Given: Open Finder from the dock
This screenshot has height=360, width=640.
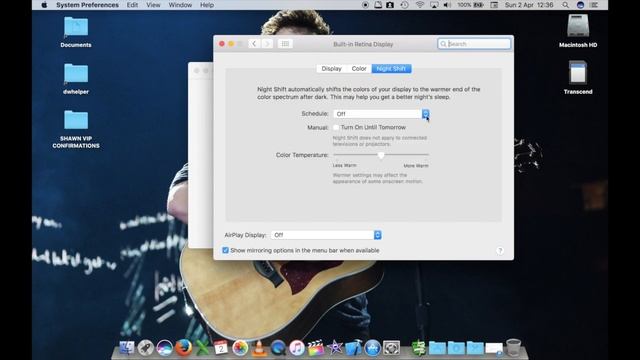Looking at the screenshot, I should [x=127, y=348].
